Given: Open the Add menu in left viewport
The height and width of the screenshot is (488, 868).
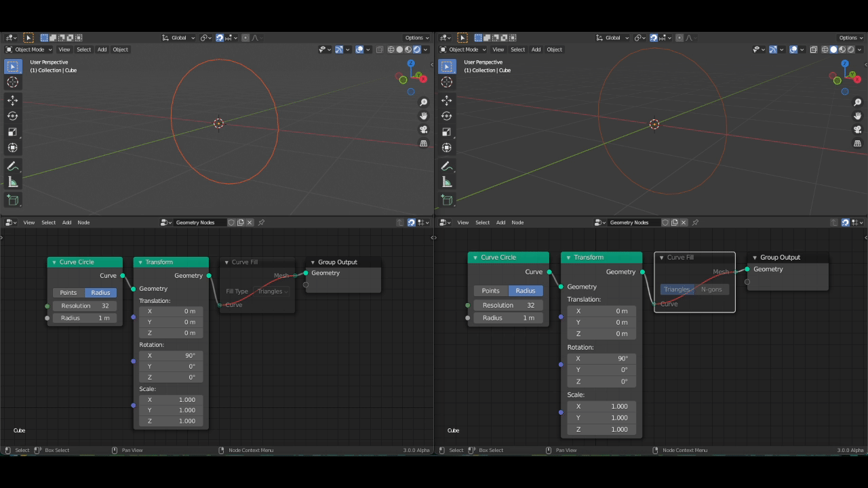Looking at the screenshot, I should [x=102, y=49].
